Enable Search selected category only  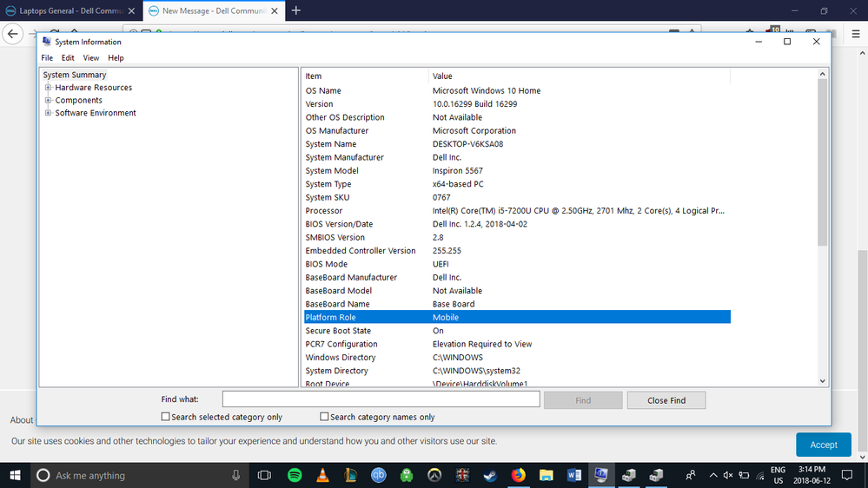(x=165, y=417)
